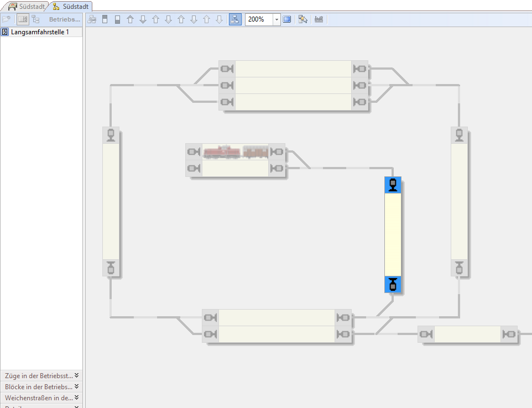532x408 pixels.
Task: Open the 200% zoom dropdown arrow
Action: coord(277,19)
